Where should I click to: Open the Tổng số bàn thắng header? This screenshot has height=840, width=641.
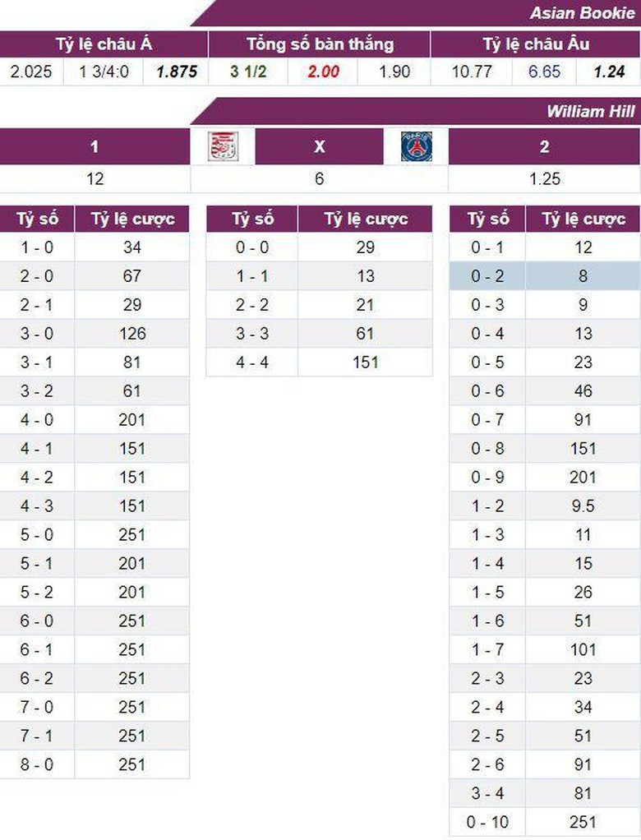coord(320,44)
